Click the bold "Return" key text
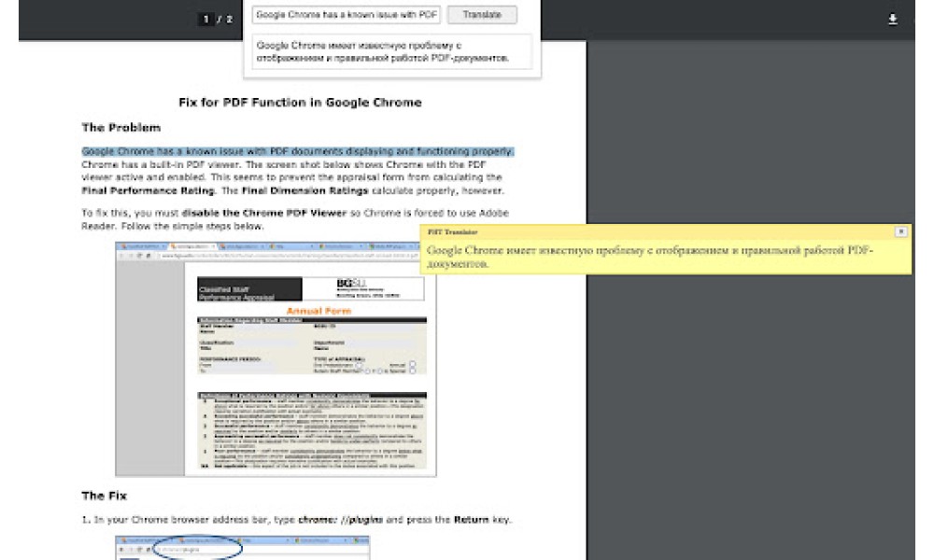This screenshot has width=934, height=560. [x=471, y=520]
